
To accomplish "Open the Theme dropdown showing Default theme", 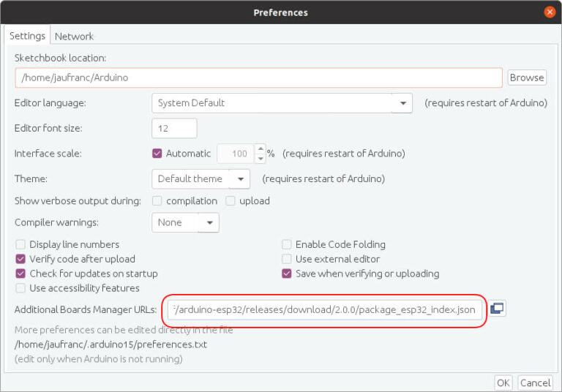I will point(201,178).
